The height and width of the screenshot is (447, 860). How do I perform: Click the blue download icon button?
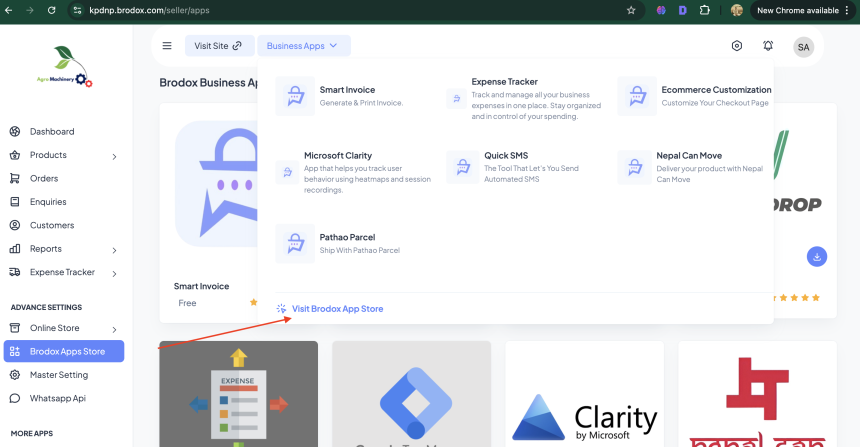tap(817, 257)
